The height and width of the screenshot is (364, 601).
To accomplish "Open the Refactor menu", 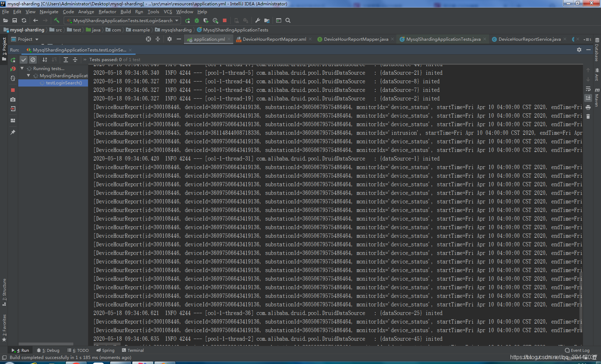I will pyautogui.click(x=107, y=12).
